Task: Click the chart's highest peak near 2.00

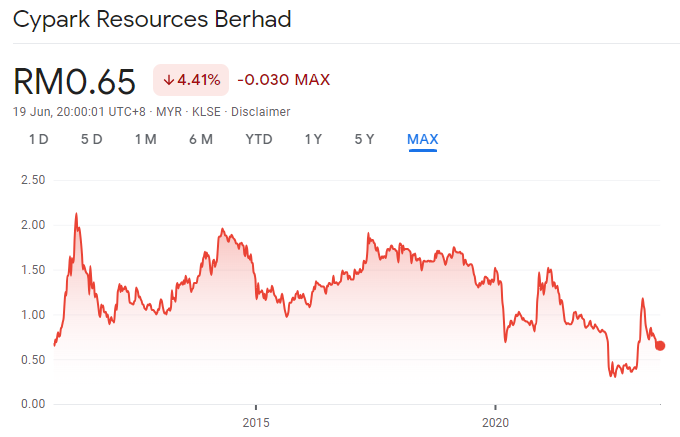Action: click(76, 214)
